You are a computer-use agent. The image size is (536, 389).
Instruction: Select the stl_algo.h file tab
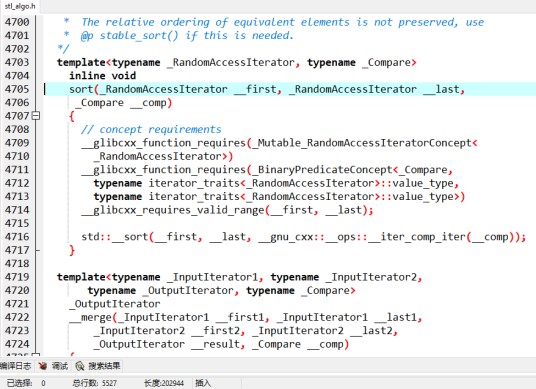coord(20,6)
